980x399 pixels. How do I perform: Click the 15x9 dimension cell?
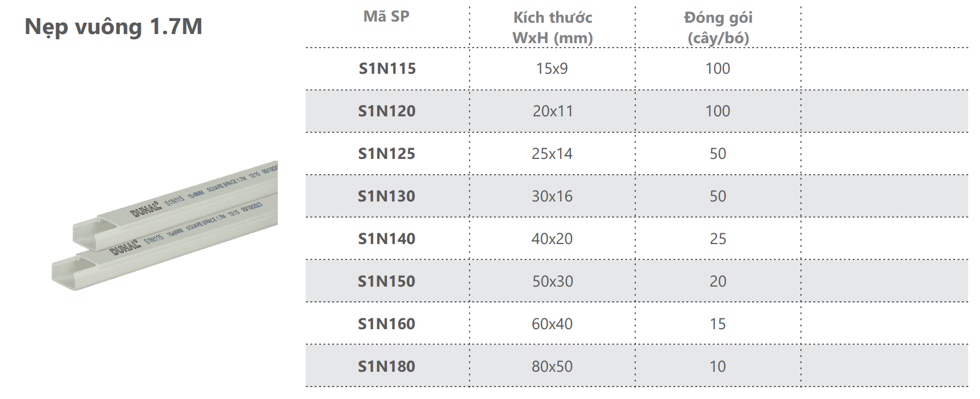coord(552,69)
